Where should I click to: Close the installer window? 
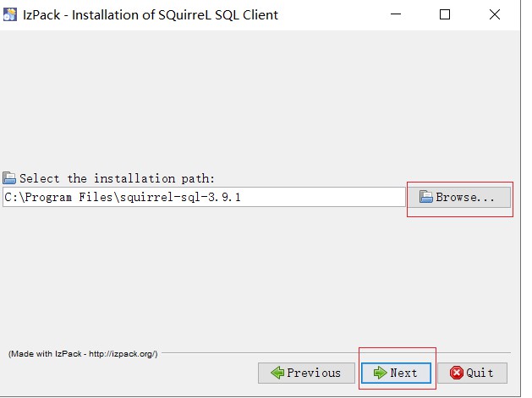pos(495,14)
